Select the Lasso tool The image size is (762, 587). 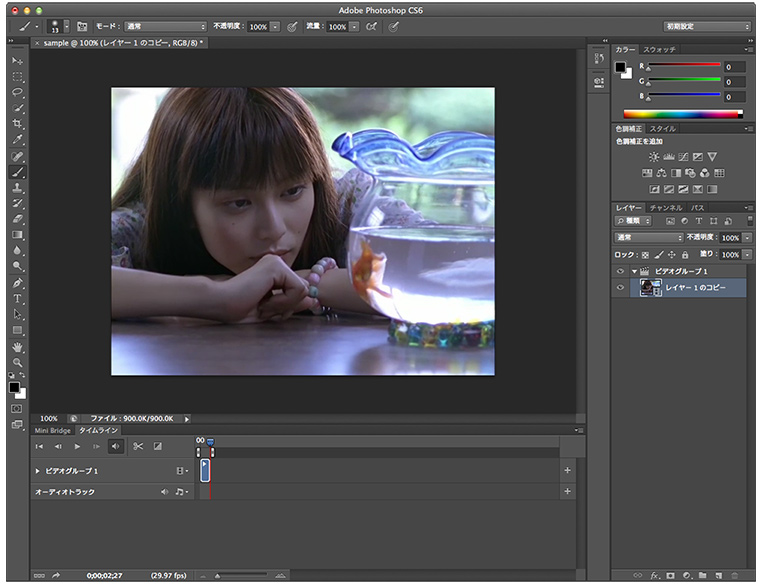tap(17, 92)
